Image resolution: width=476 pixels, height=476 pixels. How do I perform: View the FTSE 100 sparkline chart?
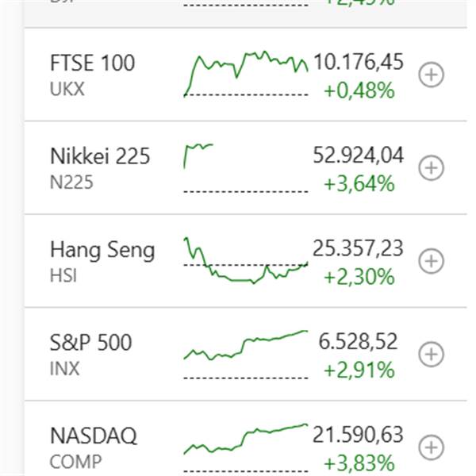pos(245,74)
